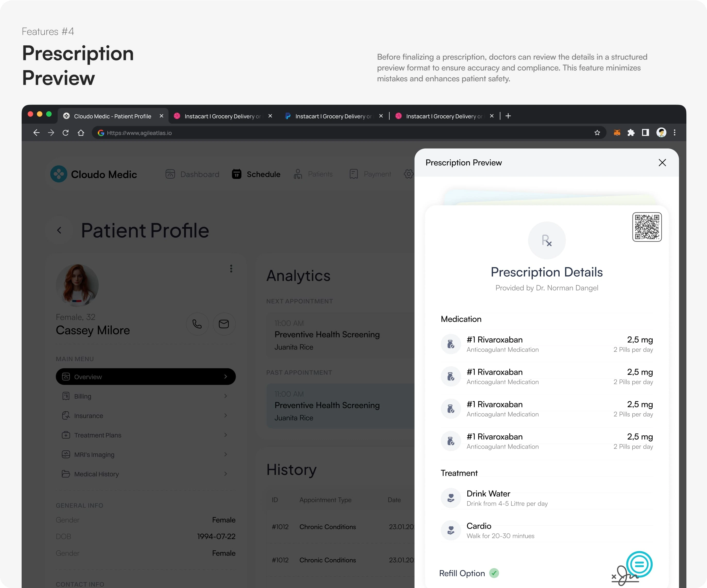
Task: Open MRI's Imaging in main menu
Action: click(x=146, y=455)
